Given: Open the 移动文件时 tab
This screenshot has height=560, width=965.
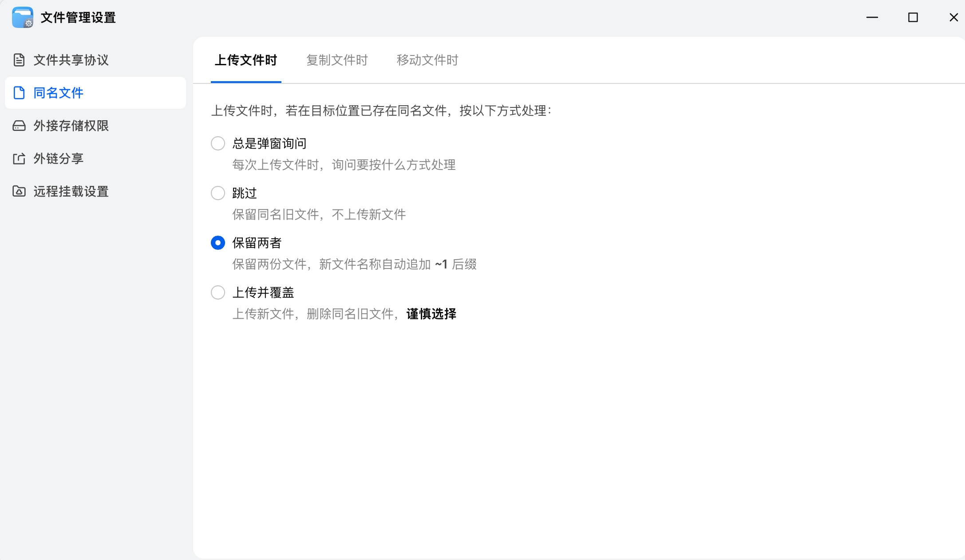Looking at the screenshot, I should (x=427, y=60).
